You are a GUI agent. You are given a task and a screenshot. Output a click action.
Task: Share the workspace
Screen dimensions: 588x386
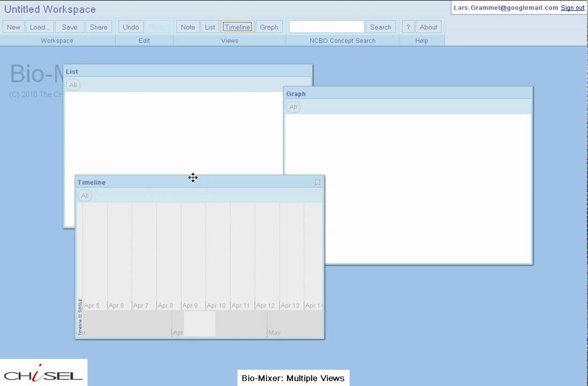(x=99, y=27)
